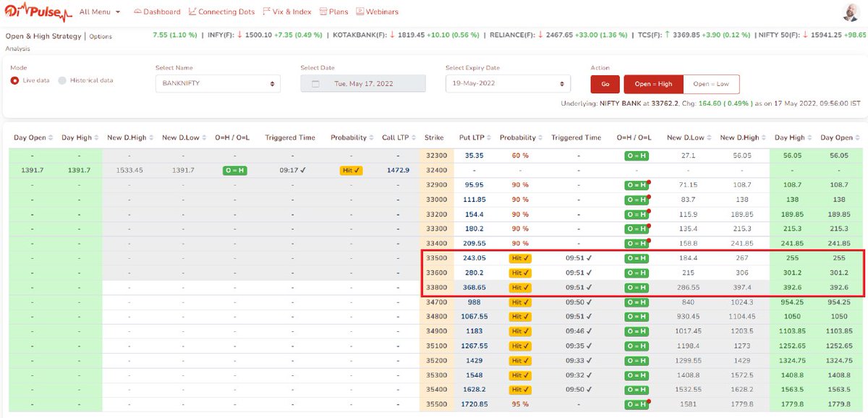This screenshot has width=868, height=418.
Task: Click the user profile avatar
Action: click(851, 12)
